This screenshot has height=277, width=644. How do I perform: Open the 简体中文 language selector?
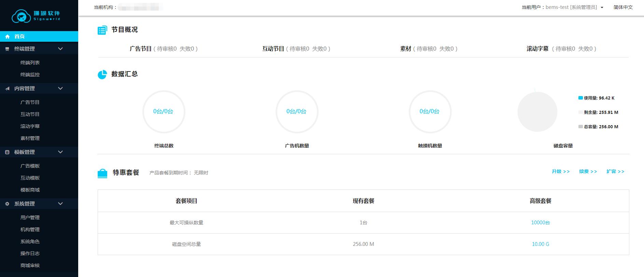(x=623, y=7)
